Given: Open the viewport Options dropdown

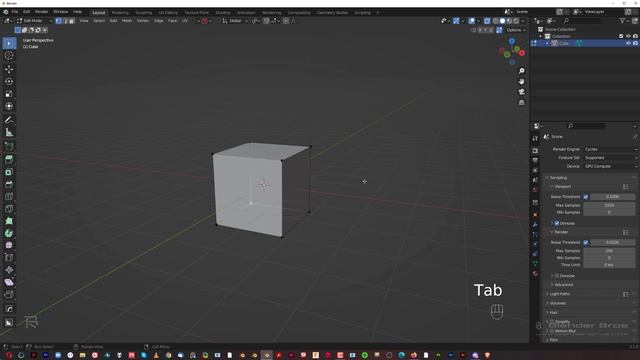Looking at the screenshot, I should [x=516, y=30].
